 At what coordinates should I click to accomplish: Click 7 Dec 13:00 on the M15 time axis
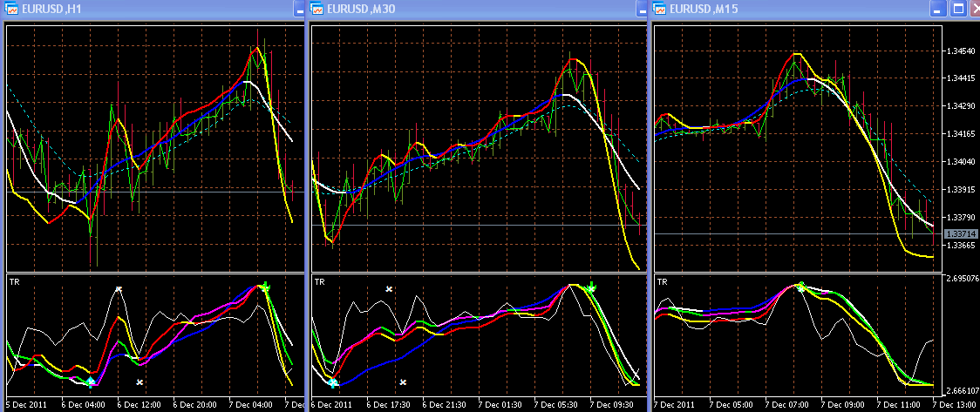click(955, 404)
